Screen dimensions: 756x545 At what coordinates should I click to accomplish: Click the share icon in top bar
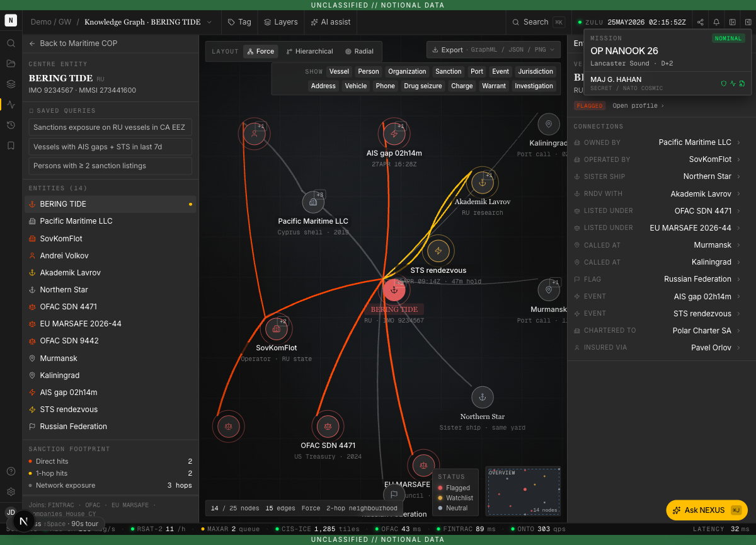tap(701, 22)
